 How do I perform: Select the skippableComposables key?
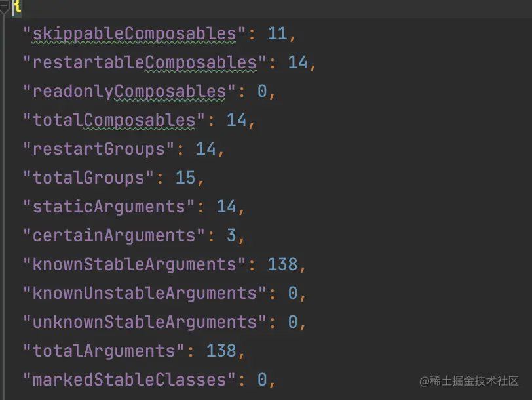point(134,34)
